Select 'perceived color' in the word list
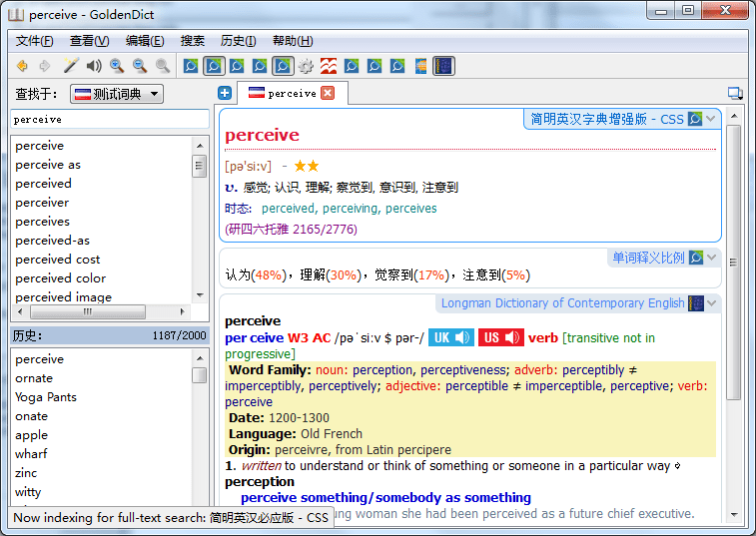 61,278
